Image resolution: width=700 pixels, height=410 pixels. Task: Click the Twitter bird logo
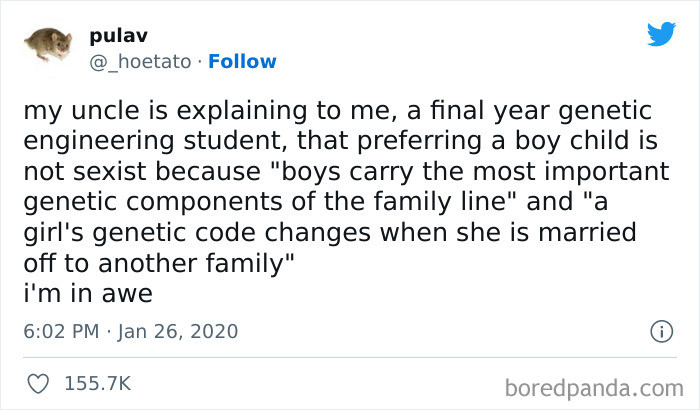pyautogui.click(x=661, y=34)
